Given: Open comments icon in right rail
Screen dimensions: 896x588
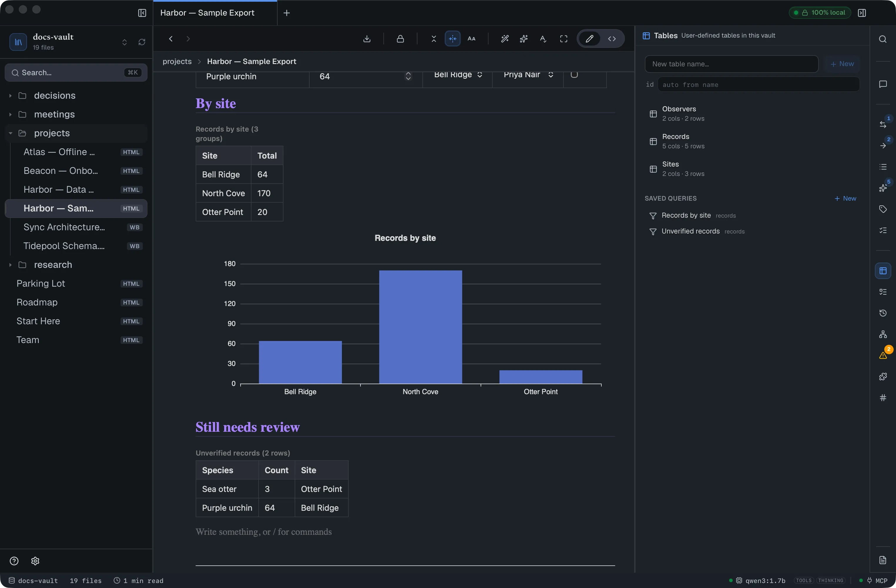Looking at the screenshot, I should 882,84.
